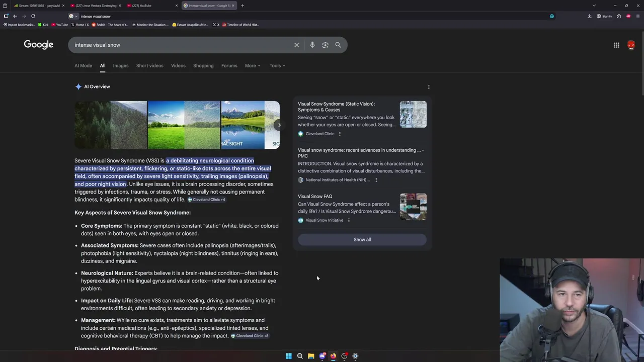Open the Kick bookmark
Image resolution: width=644 pixels, height=362 pixels.
coord(43,25)
